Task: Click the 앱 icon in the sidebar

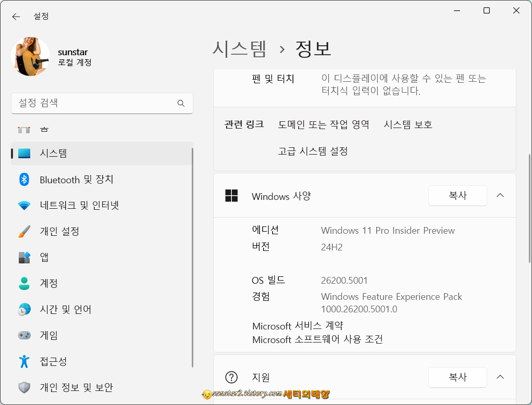Action: coord(24,257)
